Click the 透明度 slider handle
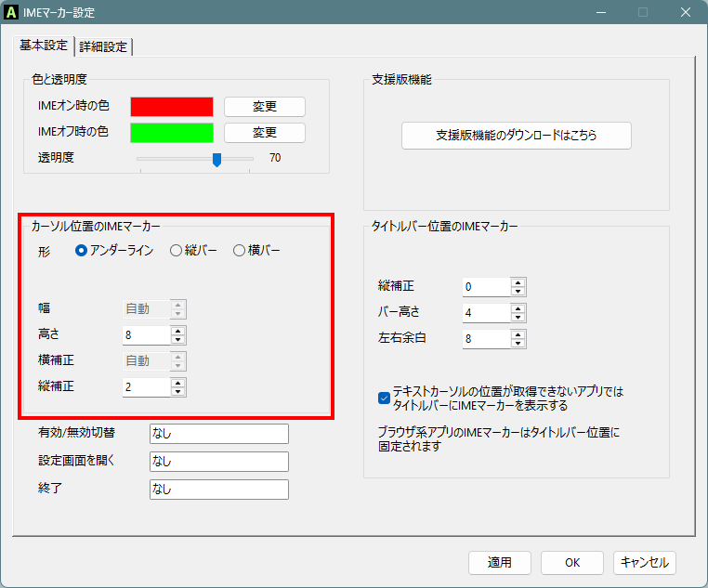The width and height of the screenshot is (708, 588). tap(216, 159)
